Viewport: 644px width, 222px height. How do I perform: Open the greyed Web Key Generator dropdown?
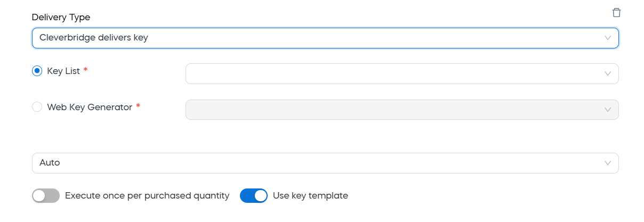click(x=402, y=110)
